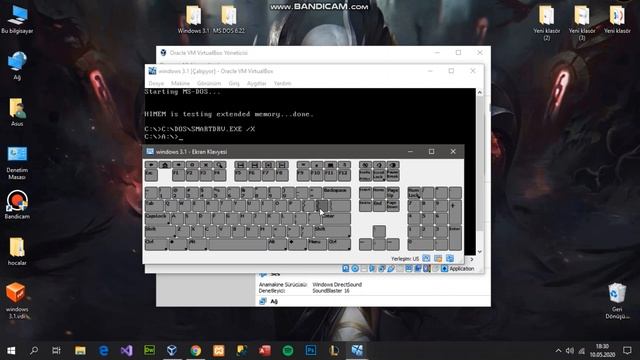640x360 pixels.
Task: Open the Bu bilgisayar desktop icon
Action: click(17, 20)
